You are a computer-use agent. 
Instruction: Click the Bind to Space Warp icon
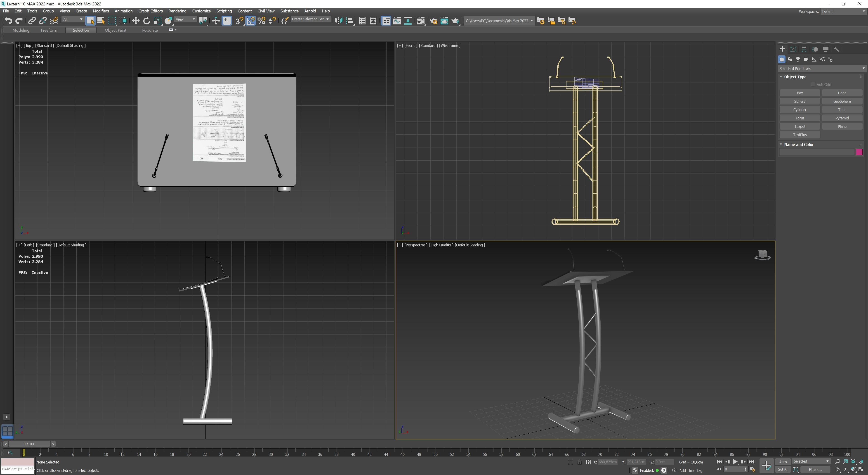tap(54, 21)
